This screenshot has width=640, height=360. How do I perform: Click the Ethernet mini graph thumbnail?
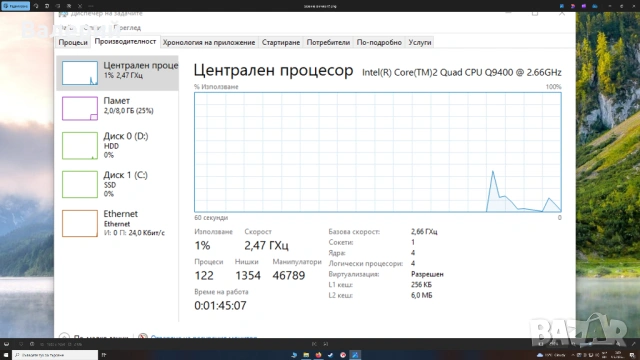click(80, 223)
